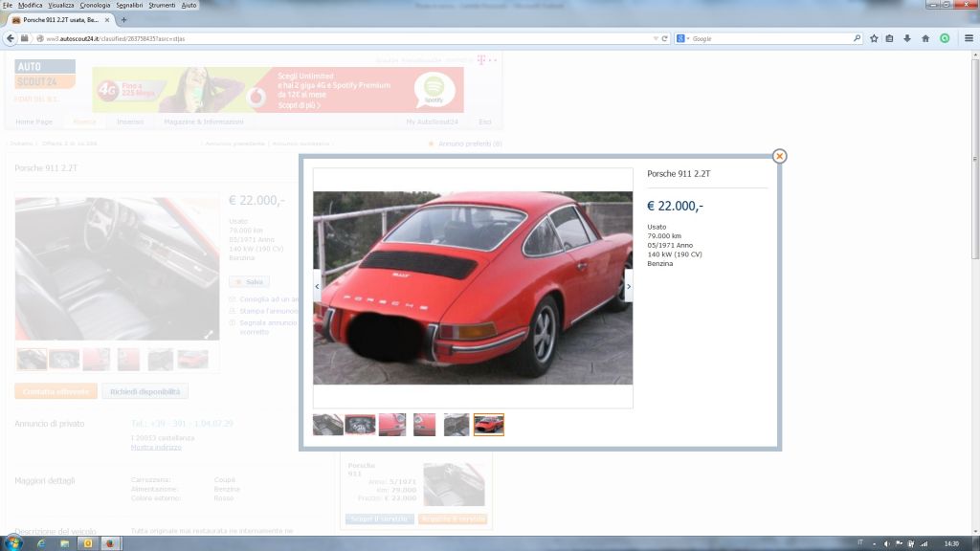The height and width of the screenshot is (551, 980).
Task: Close the photo lightbox with the X
Action: (x=779, y=156)
